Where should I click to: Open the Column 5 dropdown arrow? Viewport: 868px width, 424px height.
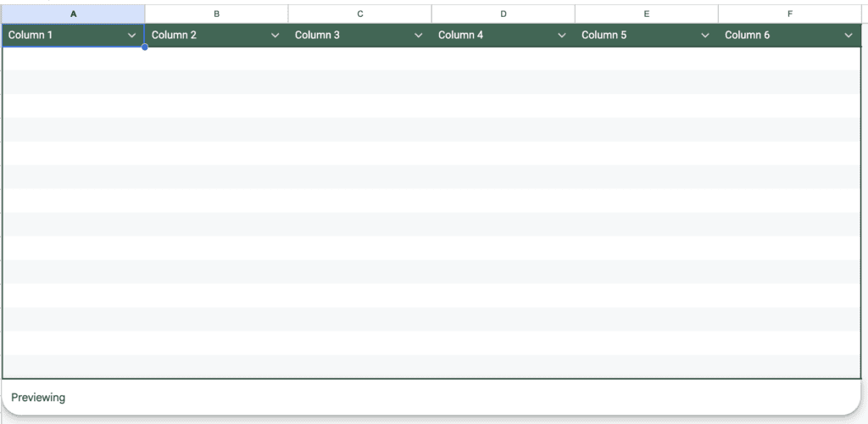705,36
